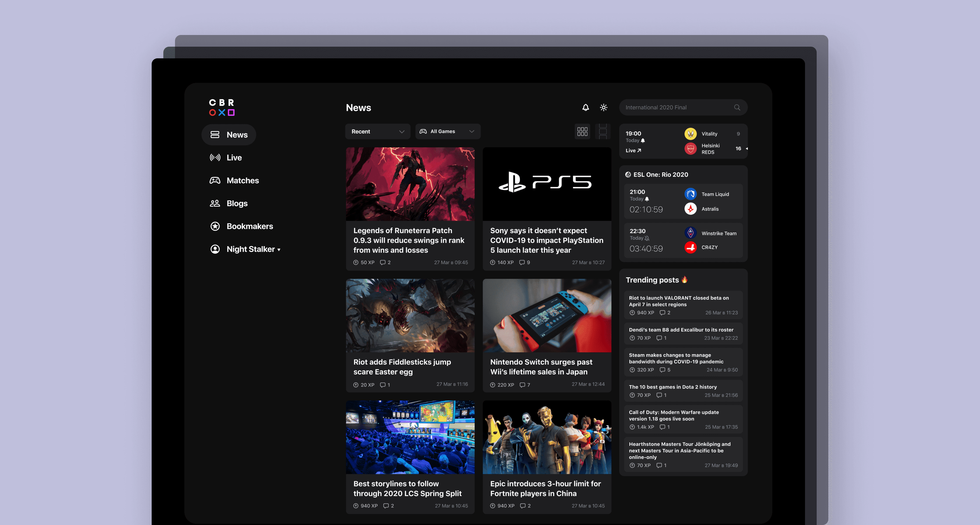
Task: Open Matches in the sidebar
Action: pyautogui.click(x=242, y=181)
